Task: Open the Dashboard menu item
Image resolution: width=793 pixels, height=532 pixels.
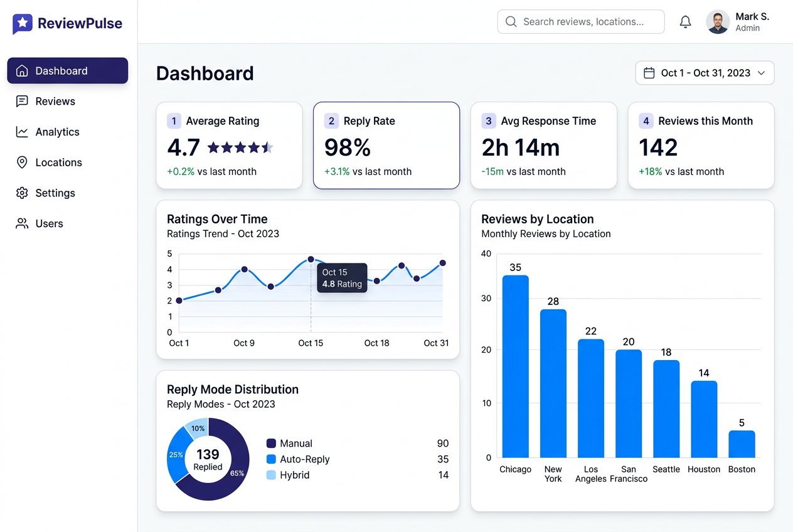Action: (68, 71)
